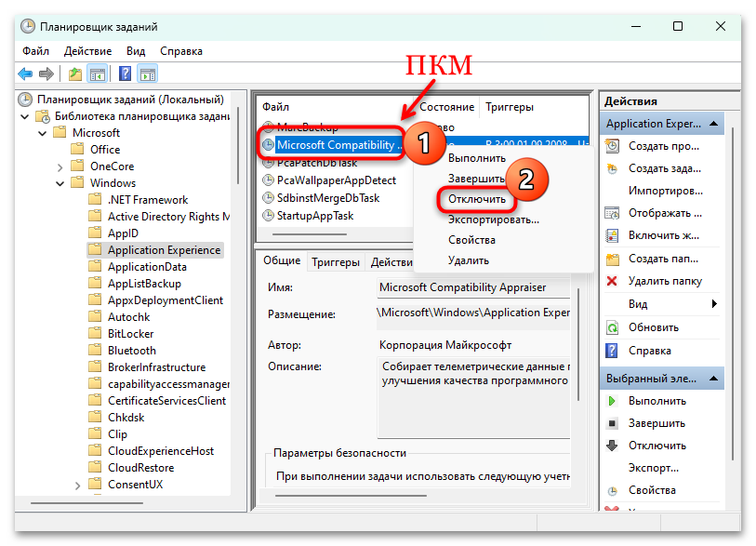756x546 pixels.
Task: Choose Экспортировать... in the context menu
Action: [x=494, y=220]
